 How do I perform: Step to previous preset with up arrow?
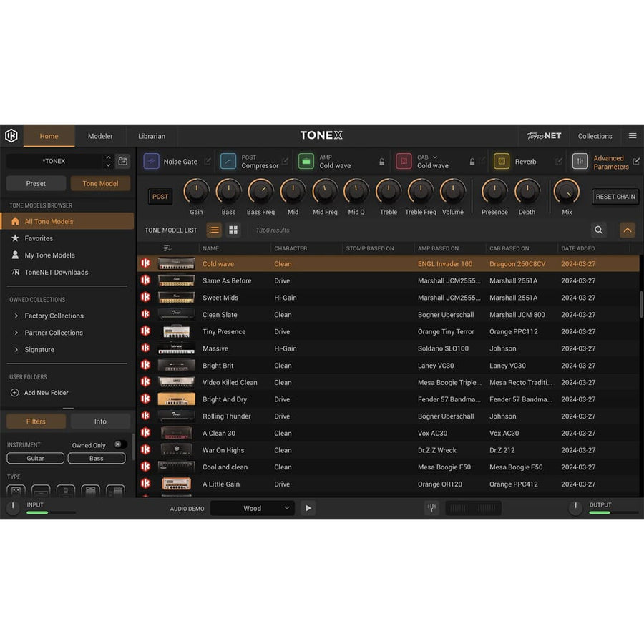(108, 157)
